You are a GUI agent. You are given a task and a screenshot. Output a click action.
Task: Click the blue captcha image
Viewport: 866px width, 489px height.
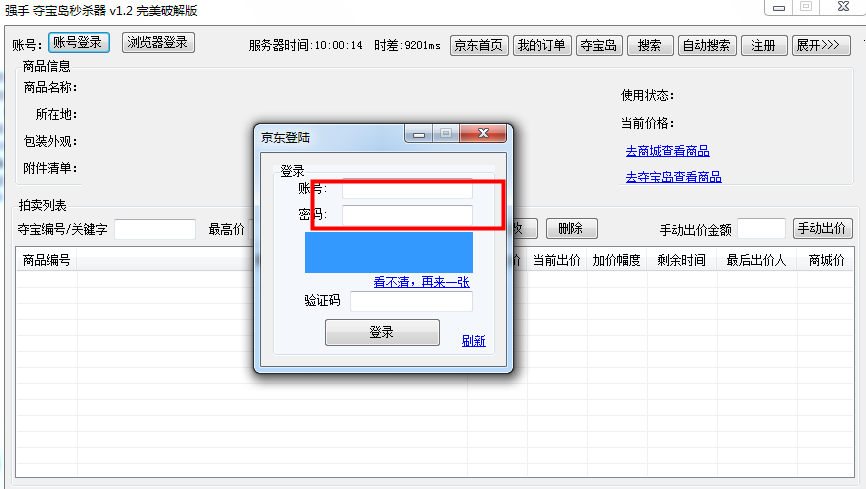coord(388,252)
